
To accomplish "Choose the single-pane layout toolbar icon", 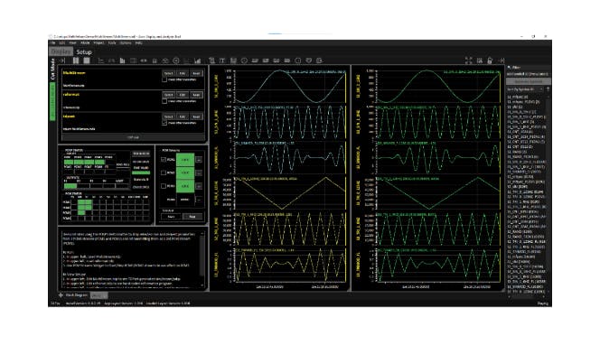I will (87, 61).
